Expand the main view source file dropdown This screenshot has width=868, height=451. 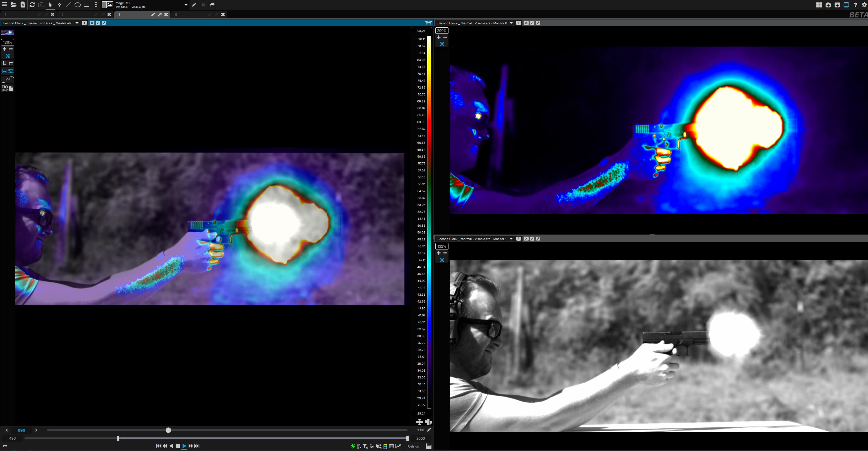tap(77, 23)
